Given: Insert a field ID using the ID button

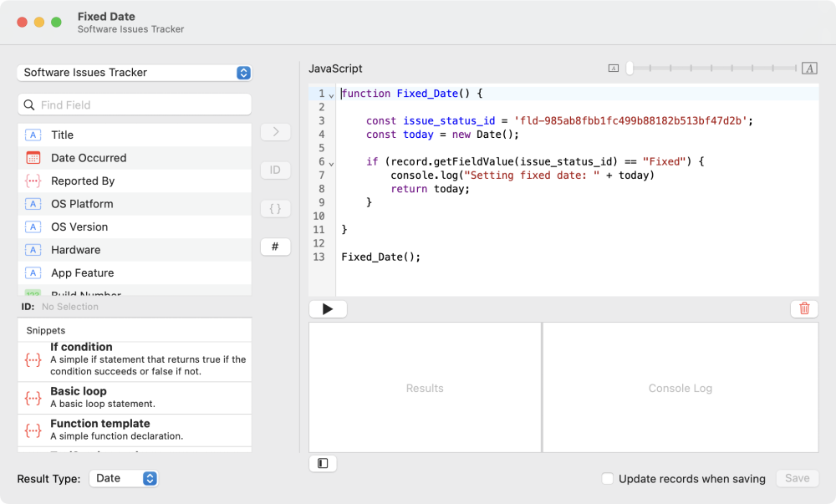Looking at the screenshot, I should [x=275, y=170].
